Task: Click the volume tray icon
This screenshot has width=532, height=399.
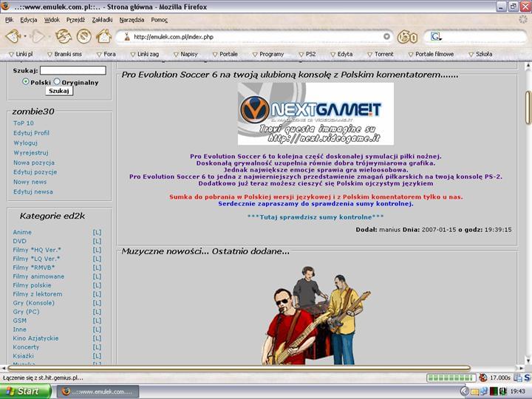Action: pyautogui.click(x=502, y=392)
